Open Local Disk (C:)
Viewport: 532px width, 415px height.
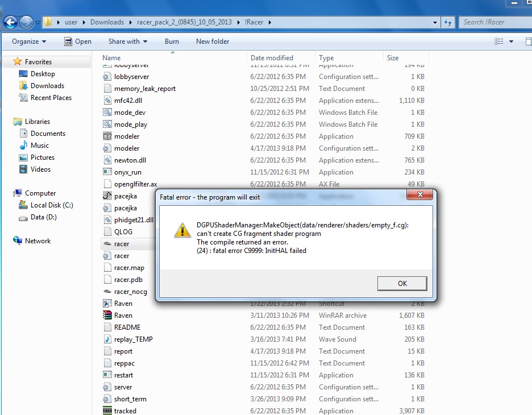(x=52, y=205)
